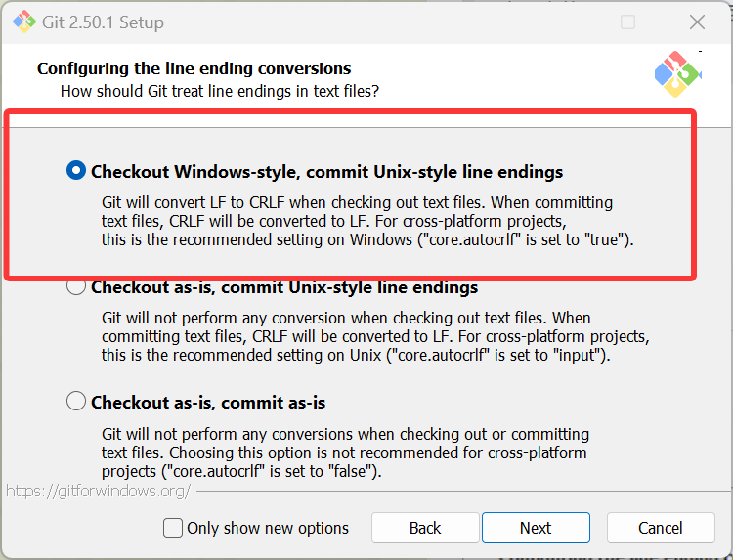
Task: Enable the Only show new options checkbox
Action: tap(173, 528)
